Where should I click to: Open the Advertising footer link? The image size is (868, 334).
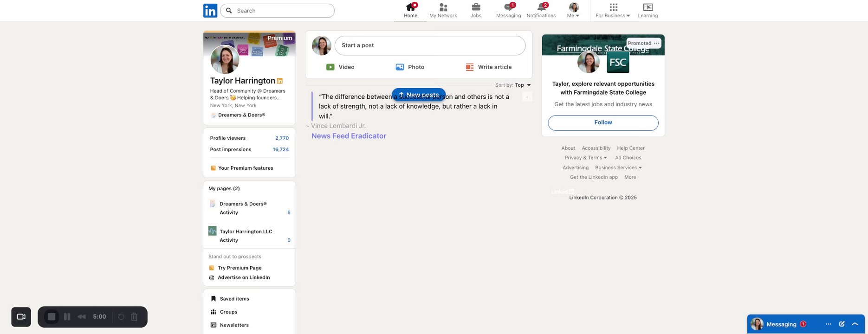tap(576, 167)
